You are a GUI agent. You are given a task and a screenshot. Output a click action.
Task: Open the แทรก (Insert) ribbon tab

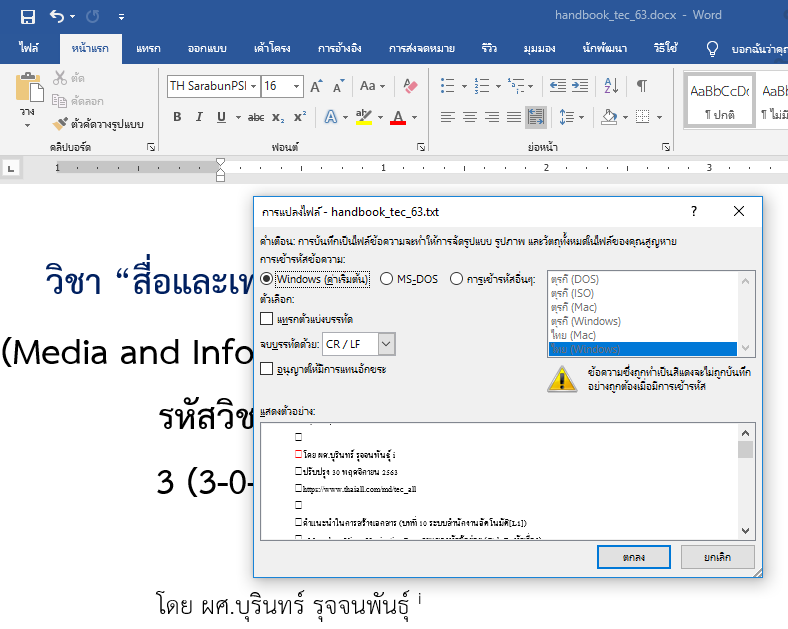[148, 48]
